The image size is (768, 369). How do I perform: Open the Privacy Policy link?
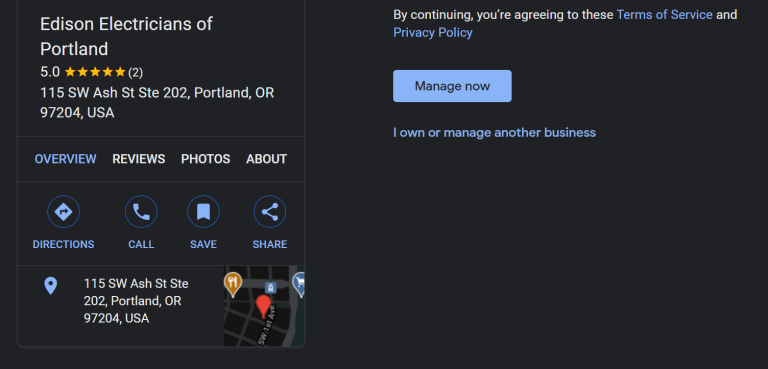(433, 33)
